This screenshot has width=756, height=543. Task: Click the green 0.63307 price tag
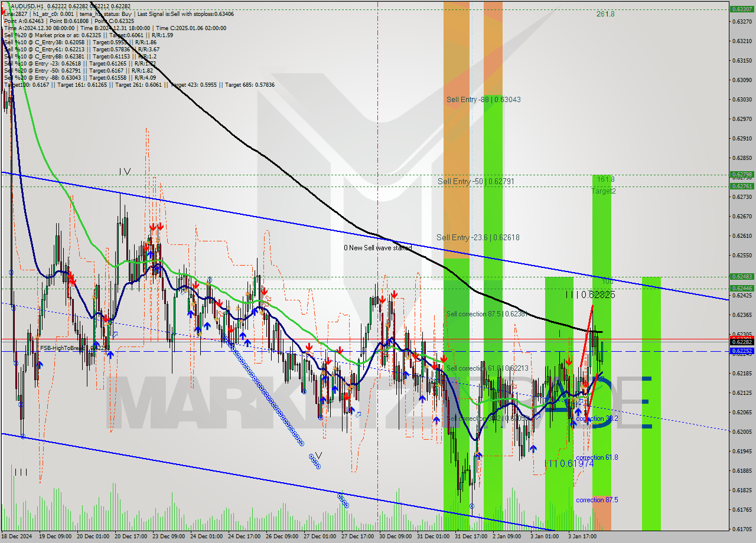(741, 9)
